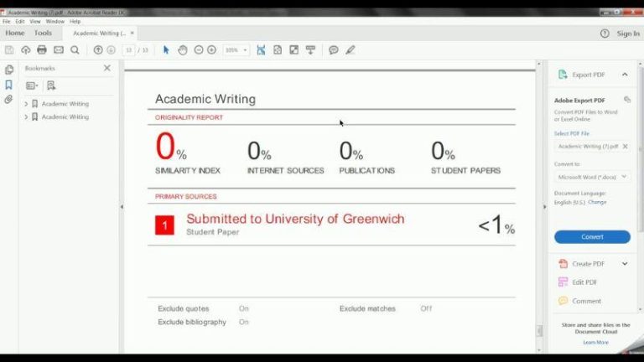Click the find bookmark icon

51,85
